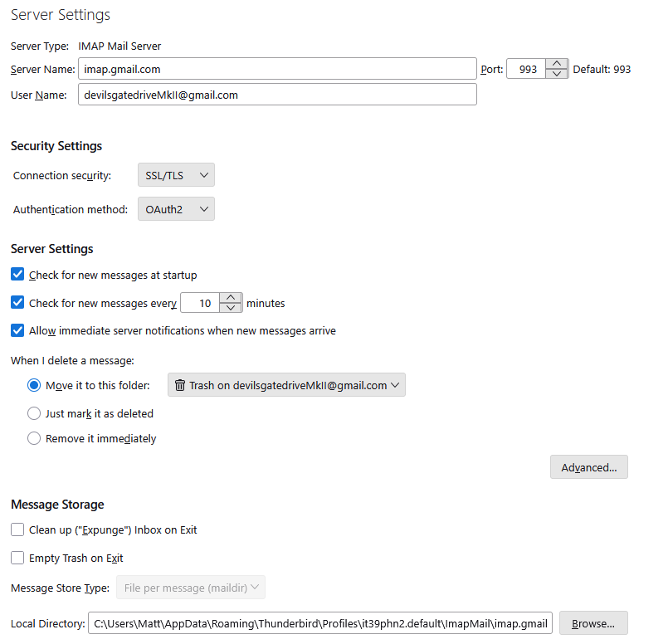
Task: Toggle Check for new messages at startup
Action: (17, 275)
